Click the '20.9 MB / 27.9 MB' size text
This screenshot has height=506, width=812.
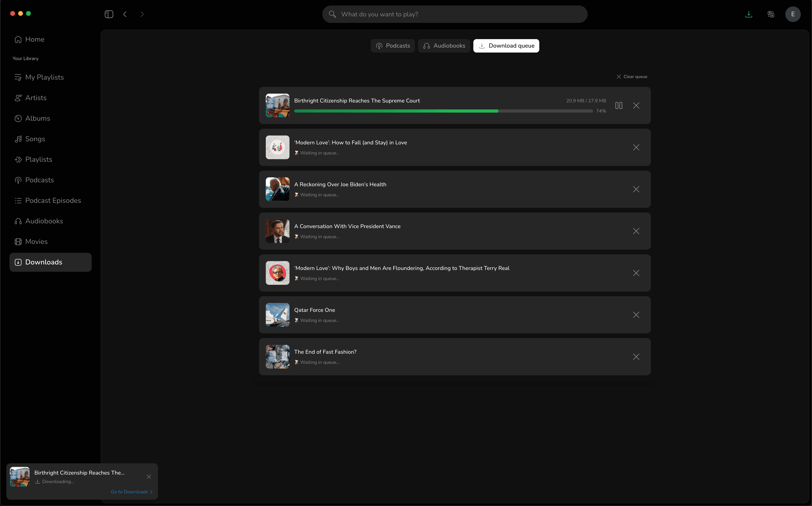pos(586,101)
